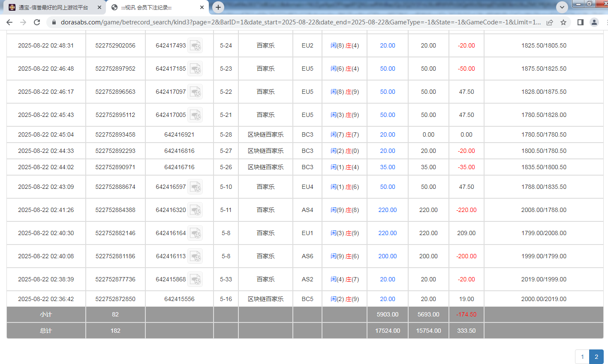
Task: Click the blue 50.00 bet amount for round 5-22
Action: pos(387,92)
